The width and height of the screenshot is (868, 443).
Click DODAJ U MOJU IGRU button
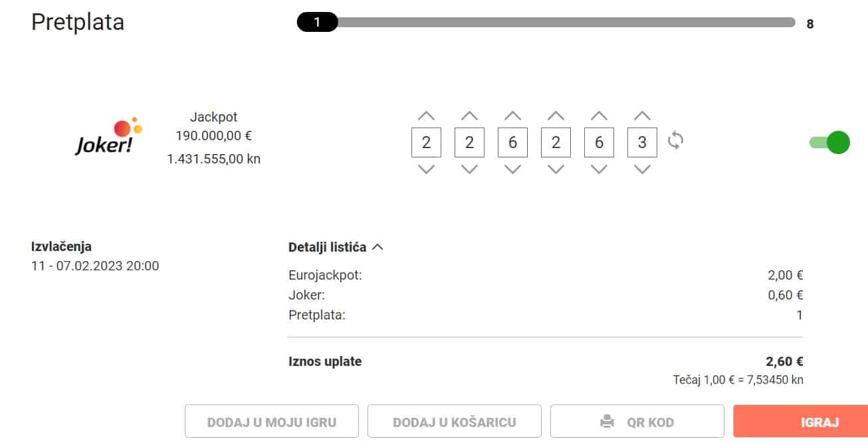[x=272, y=422]
